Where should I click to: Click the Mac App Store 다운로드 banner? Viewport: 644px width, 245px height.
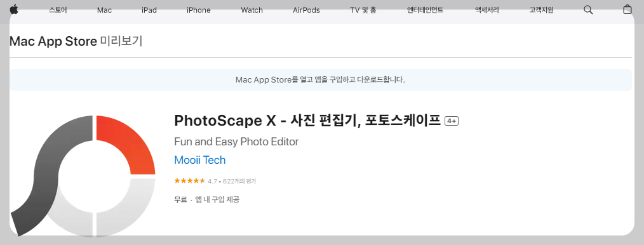(320, 79)
